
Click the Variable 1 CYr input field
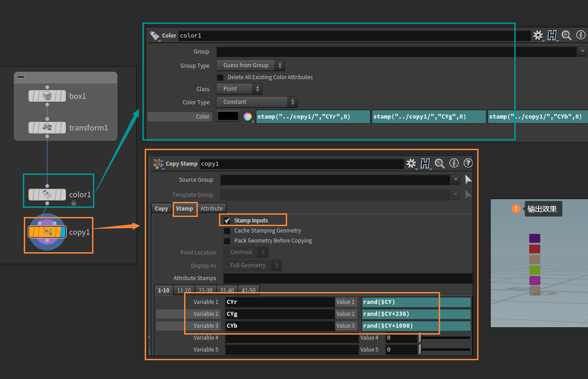pos(280,302)
